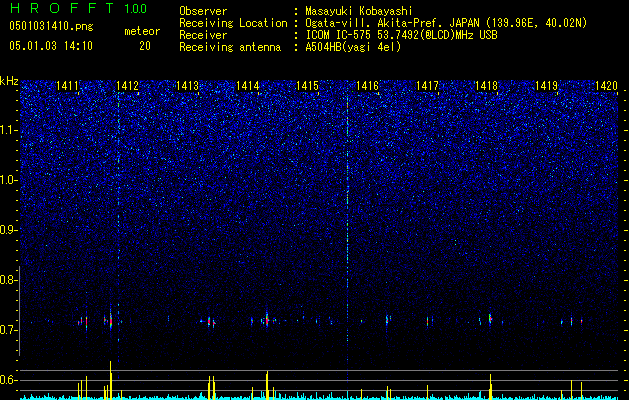
Task: Click the 1414 time axis marker
Action: coord(247,85)
